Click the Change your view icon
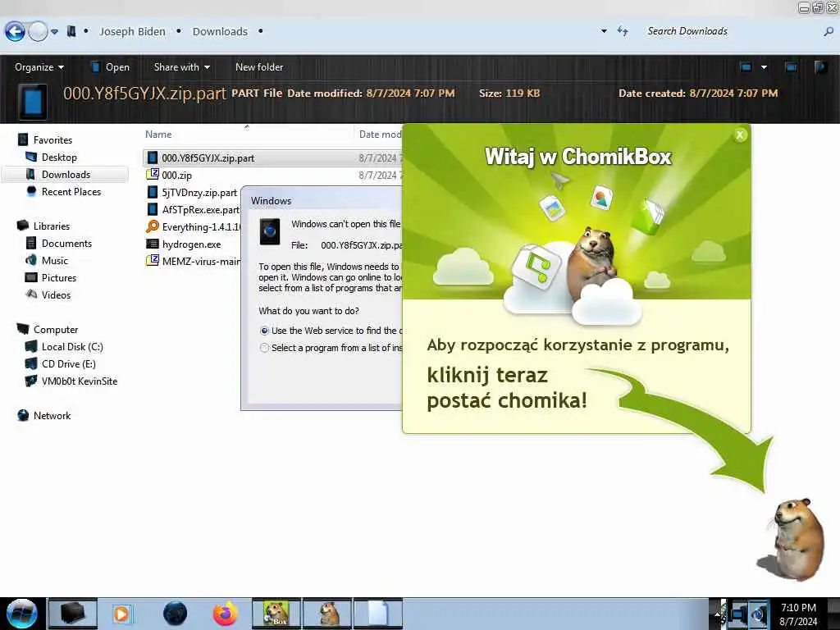Image resolution: width=840 pixels, height=630 pixels. coord(746,67)
